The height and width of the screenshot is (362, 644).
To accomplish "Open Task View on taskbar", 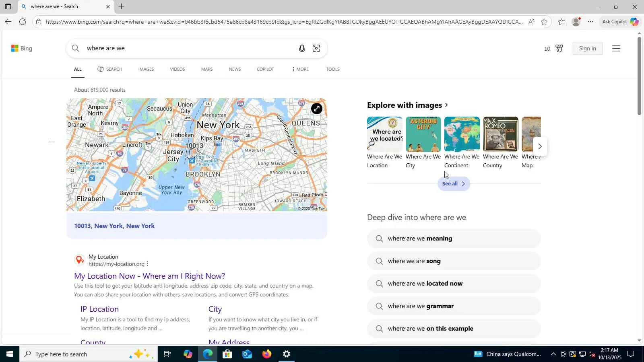I will point(167,354).
